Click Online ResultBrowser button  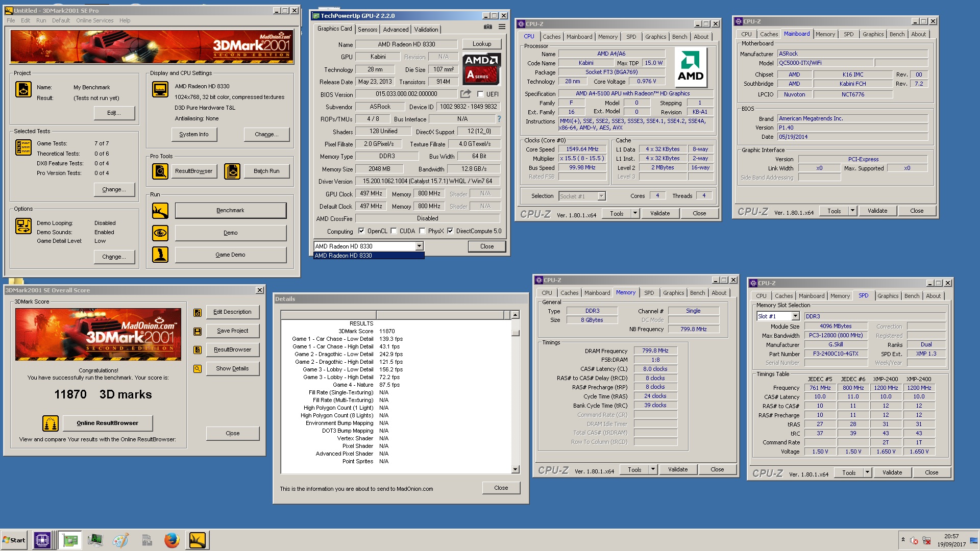click(107, 423)
